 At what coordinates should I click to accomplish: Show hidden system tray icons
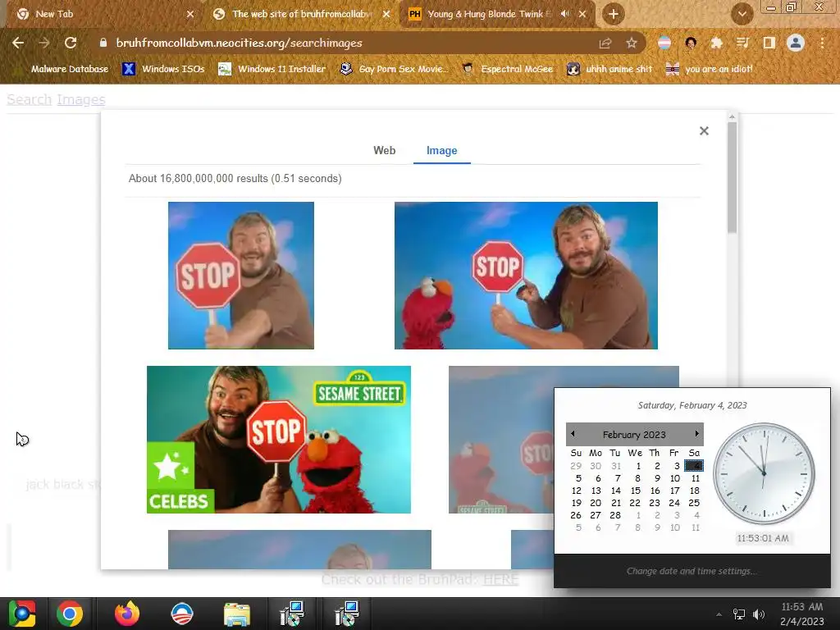719,614
